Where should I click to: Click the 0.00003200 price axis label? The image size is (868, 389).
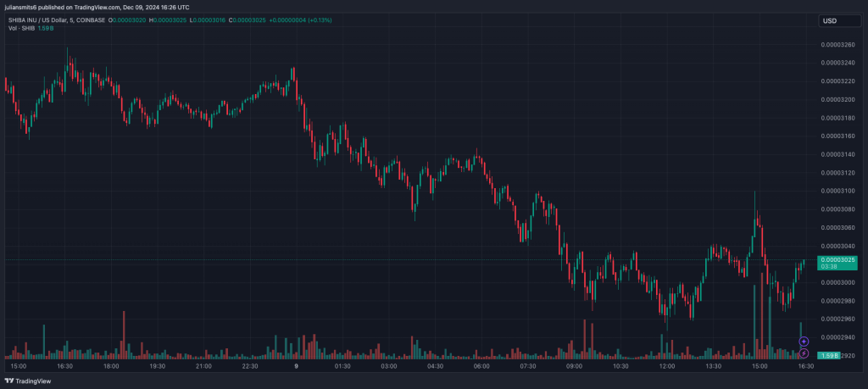pyautogui.click(x=838, y=100)
